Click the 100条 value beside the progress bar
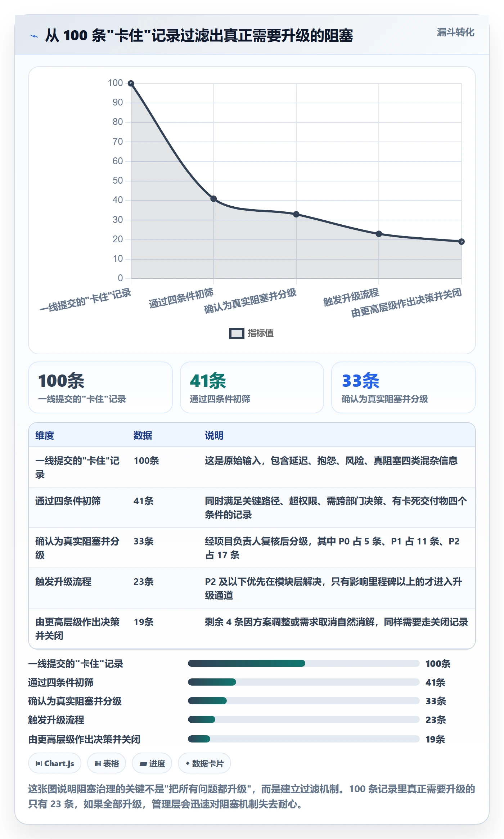The width and height of the screenshot is (504, 839). 438,664
